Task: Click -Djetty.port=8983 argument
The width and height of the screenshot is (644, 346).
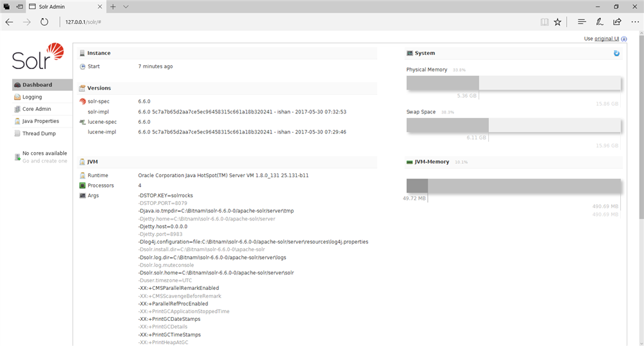Action: (x=160, y=235)
